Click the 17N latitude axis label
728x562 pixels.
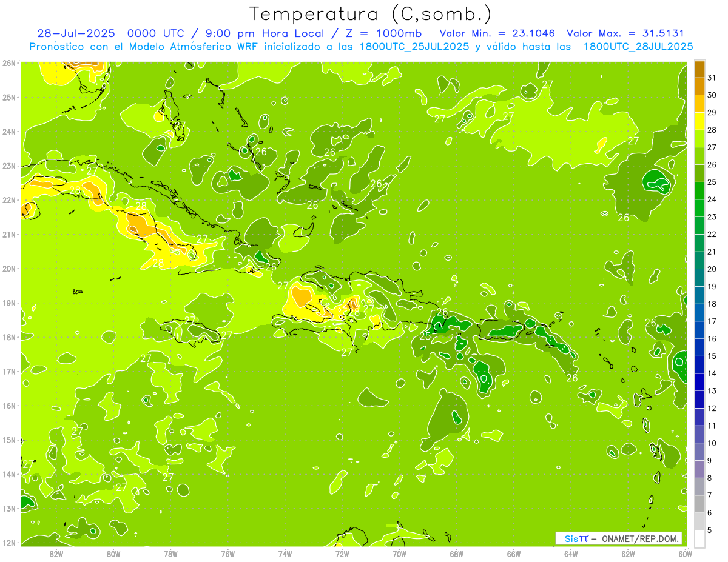[9, 371]
